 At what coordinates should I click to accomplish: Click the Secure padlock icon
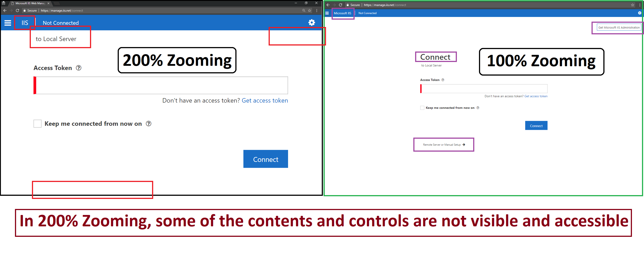point(24,10)
